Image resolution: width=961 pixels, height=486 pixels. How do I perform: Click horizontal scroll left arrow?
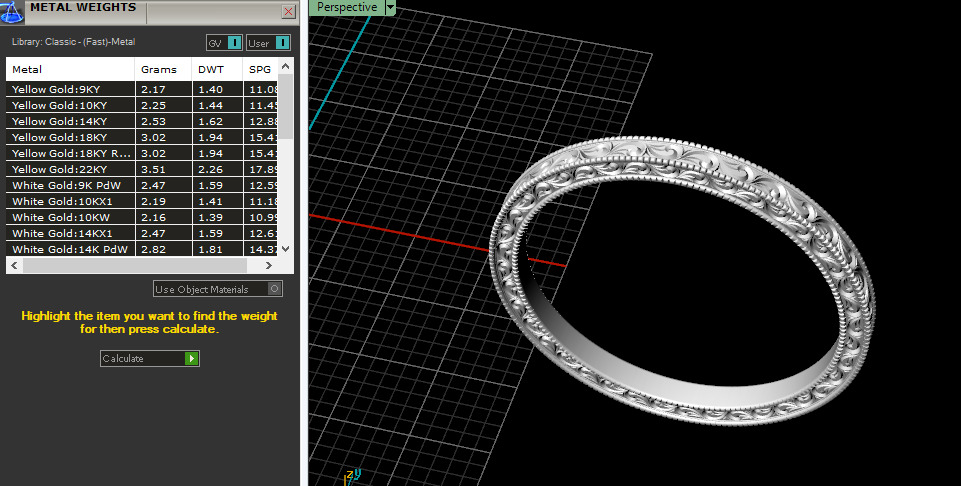click(x=14, y=265)
